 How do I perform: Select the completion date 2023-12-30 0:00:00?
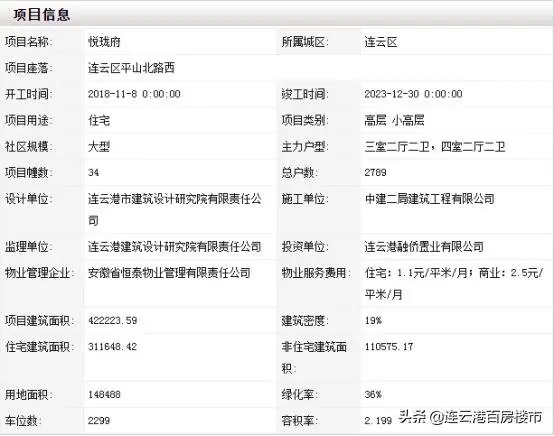point(413,94)
